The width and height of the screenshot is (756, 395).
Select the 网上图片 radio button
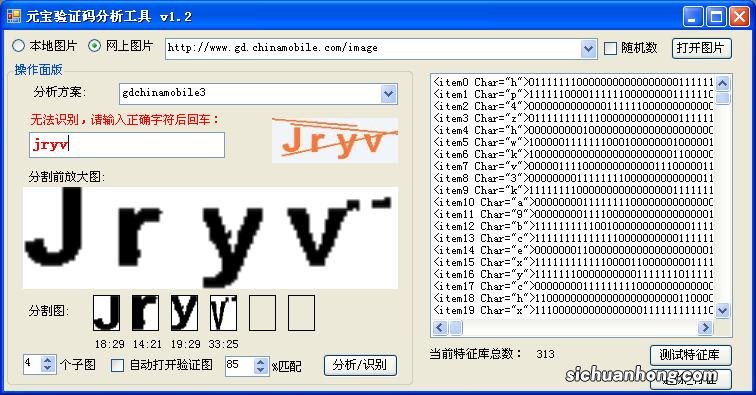[94, 46]
